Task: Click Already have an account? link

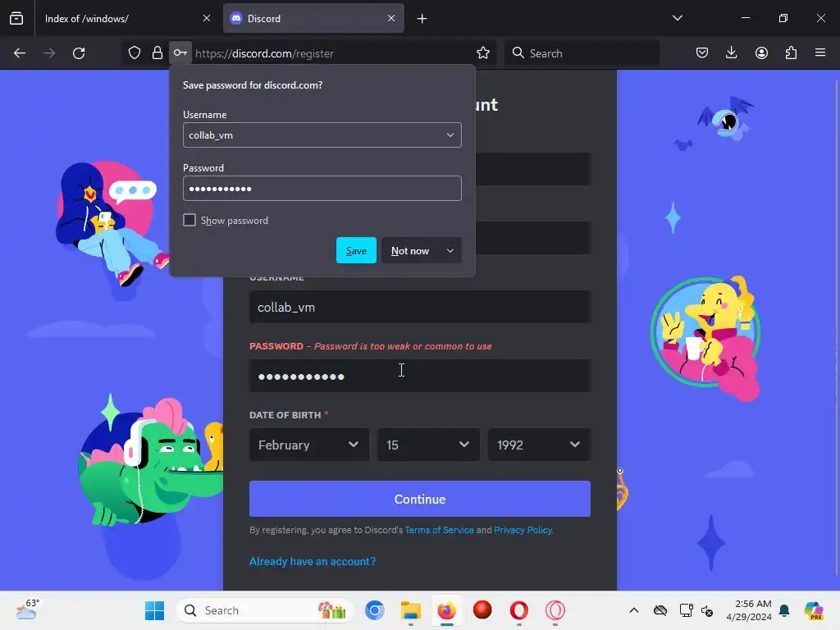Action: coord(313,561)
